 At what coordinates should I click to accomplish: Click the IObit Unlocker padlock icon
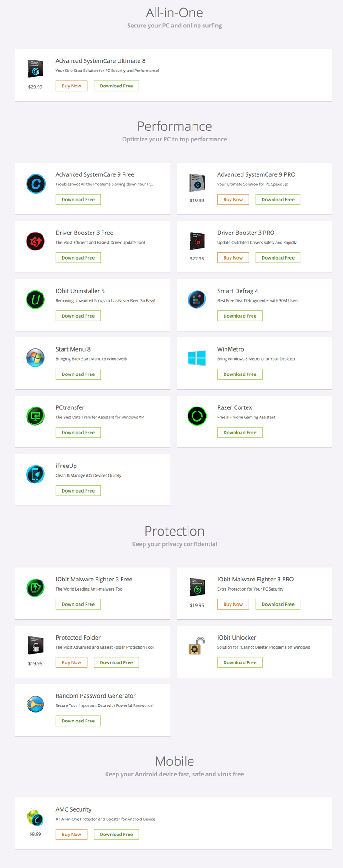point(197,646)
